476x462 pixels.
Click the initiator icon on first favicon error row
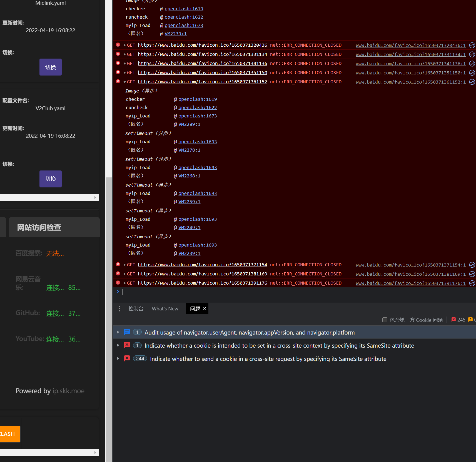[x=472, y=45]
